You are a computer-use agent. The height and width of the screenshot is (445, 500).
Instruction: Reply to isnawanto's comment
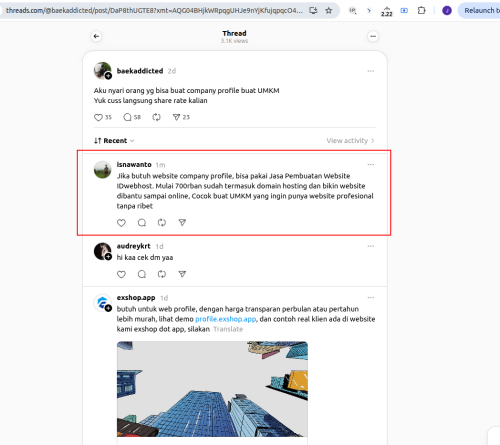coord(142,223)
